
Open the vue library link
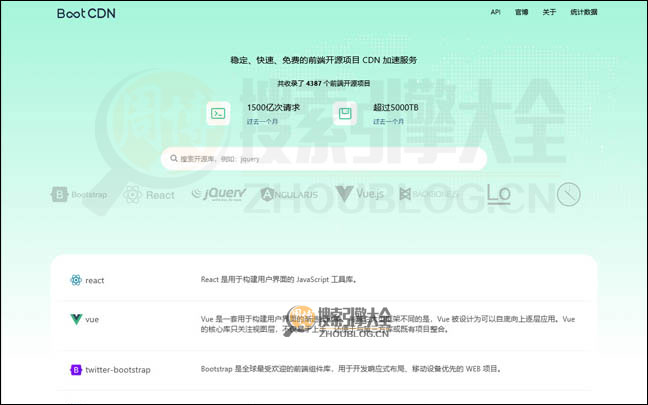click(92, 319)
